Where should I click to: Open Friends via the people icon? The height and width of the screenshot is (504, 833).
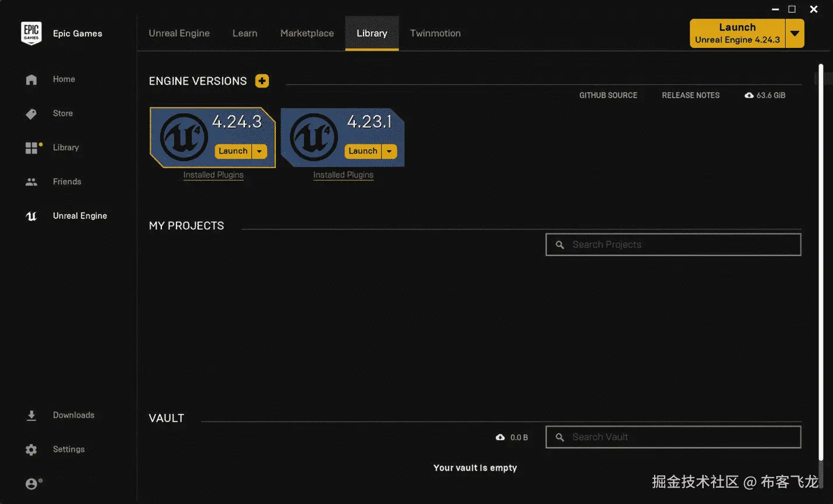coord(32,182)
